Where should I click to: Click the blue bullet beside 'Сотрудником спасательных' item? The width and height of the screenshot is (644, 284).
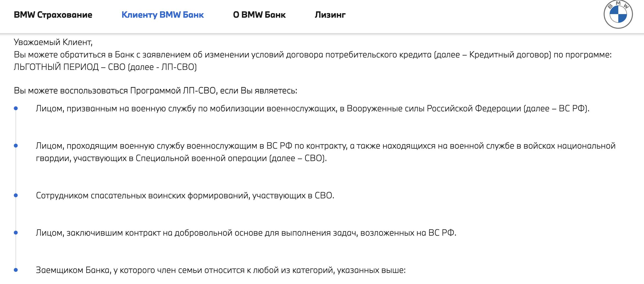16,196
